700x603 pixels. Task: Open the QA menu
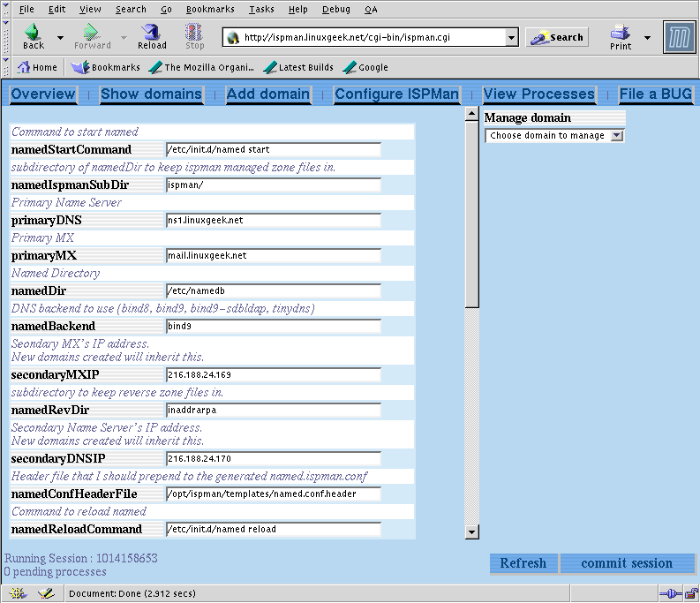coord(371,10)
